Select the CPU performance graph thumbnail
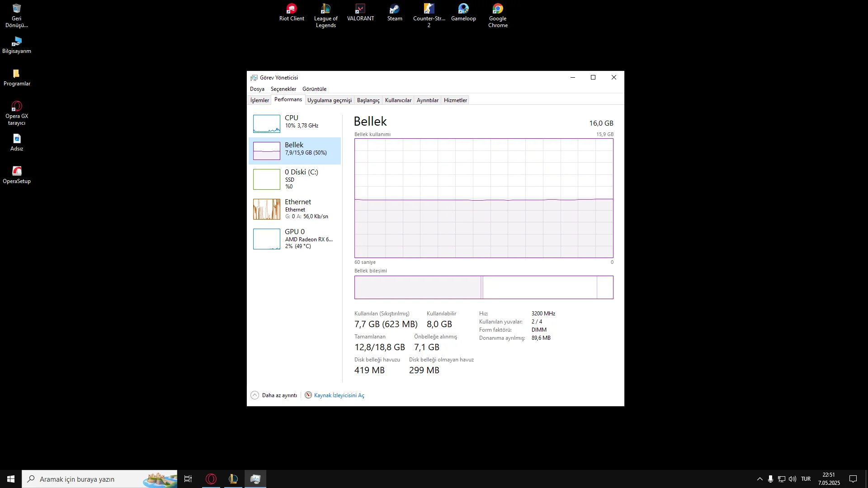 (x=267, y=123)
